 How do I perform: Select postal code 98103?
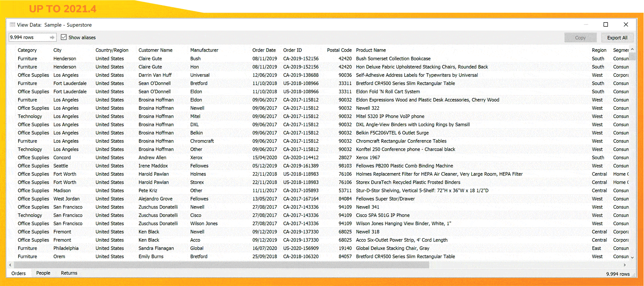coord(345,166)
